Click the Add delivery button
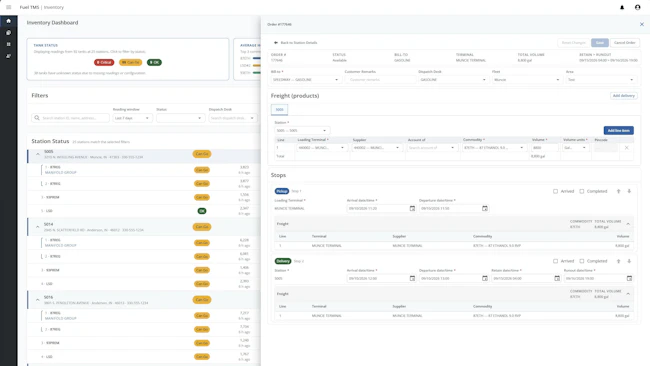Image resolution: width=650 pixels, height=366 pixels. coord(623,96)
